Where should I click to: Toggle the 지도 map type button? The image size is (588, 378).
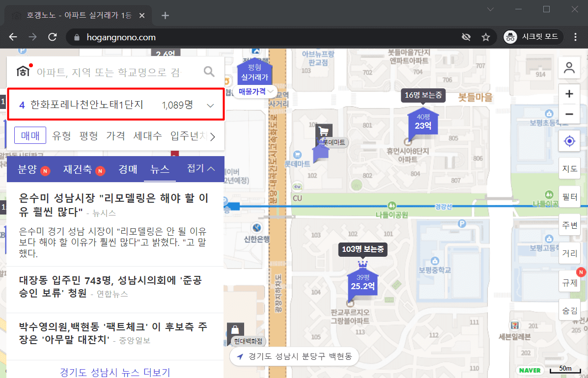click(570, 169)
